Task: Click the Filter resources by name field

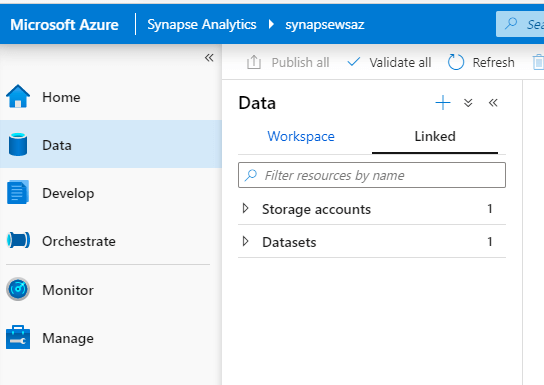Action: pyautogui.click(x=372, y=175)
